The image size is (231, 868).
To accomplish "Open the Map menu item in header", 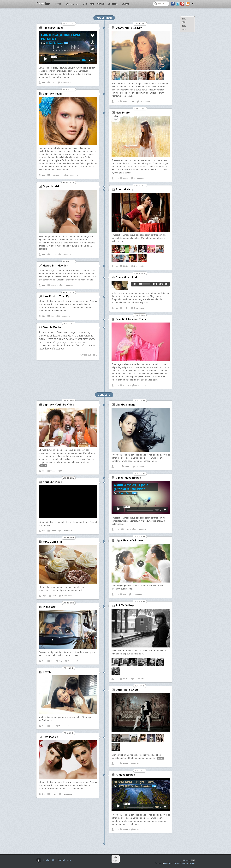I will 92,4.
